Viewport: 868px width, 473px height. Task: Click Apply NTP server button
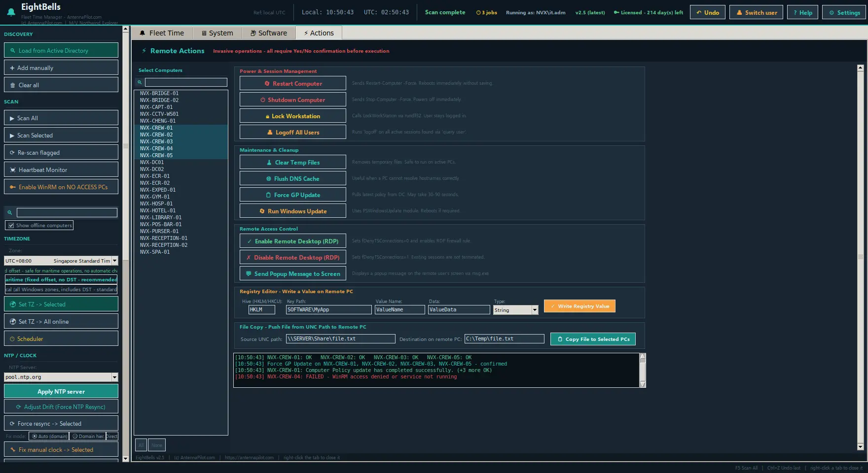tap(61, 391)
